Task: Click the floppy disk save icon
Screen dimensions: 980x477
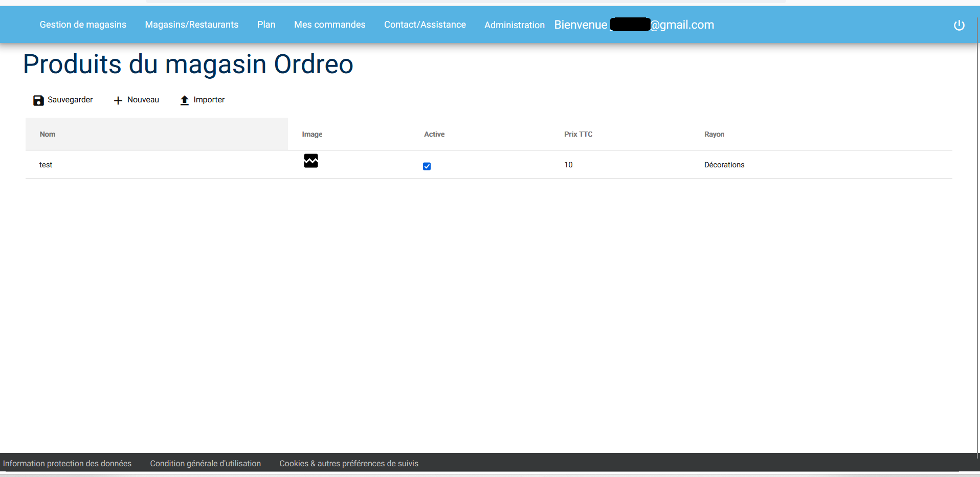Action: coord(38,100)
